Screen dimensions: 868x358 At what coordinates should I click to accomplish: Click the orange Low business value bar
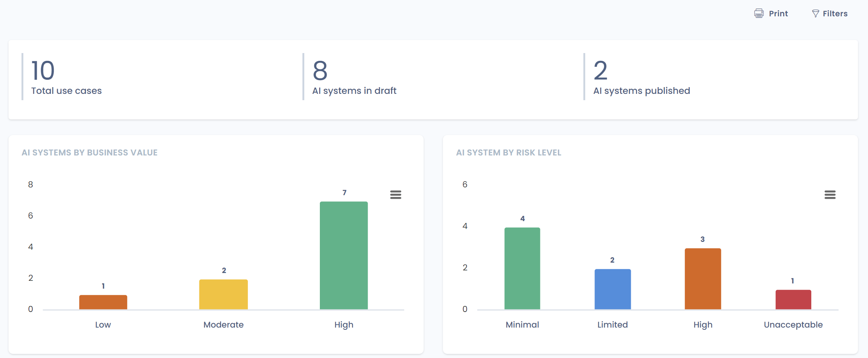click(103, 302)
